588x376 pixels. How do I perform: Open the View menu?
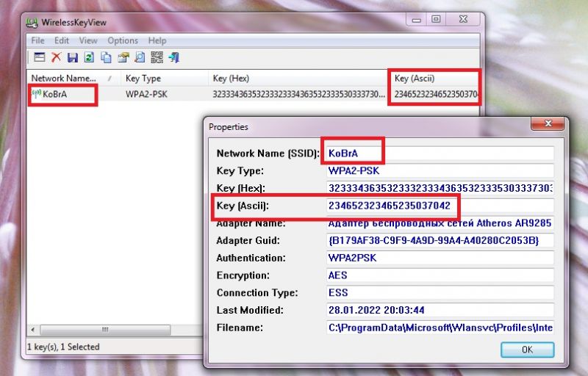click(88, 40)
